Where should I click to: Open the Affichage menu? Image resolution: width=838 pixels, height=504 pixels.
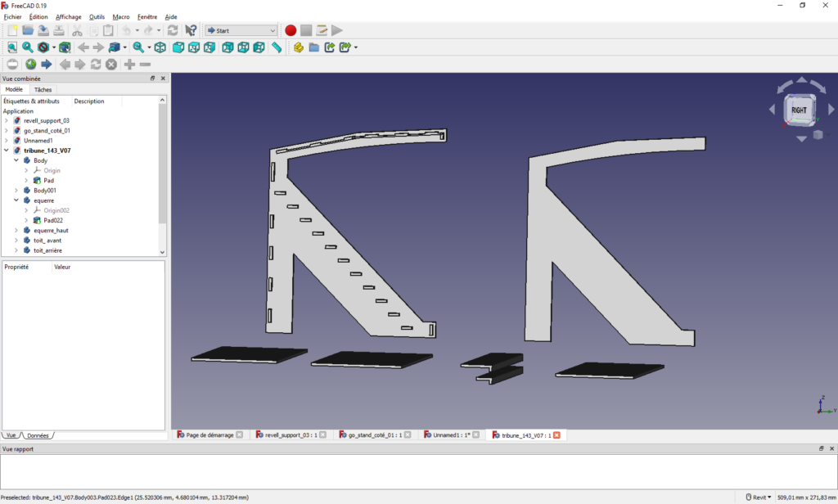pos(68,16)
